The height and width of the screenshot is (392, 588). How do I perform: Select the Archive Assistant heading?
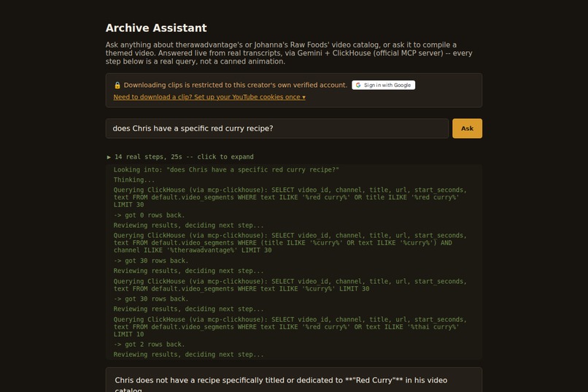(x=156, y=28)
